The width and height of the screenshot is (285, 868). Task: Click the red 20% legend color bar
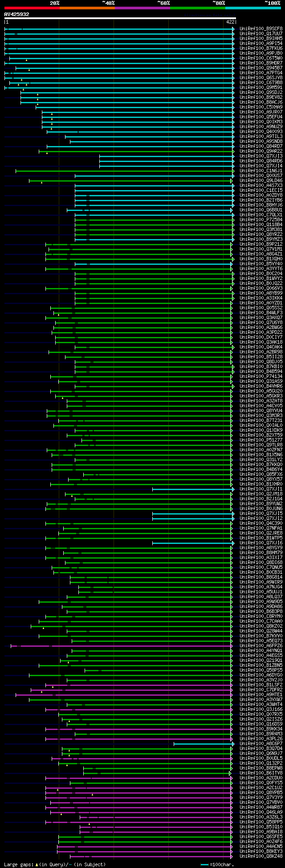point(32,8)
